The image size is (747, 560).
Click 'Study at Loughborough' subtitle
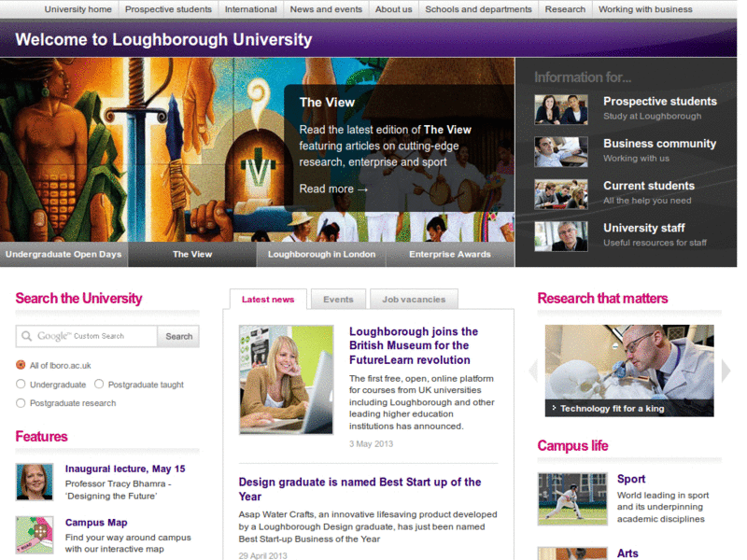coord(652,116)
